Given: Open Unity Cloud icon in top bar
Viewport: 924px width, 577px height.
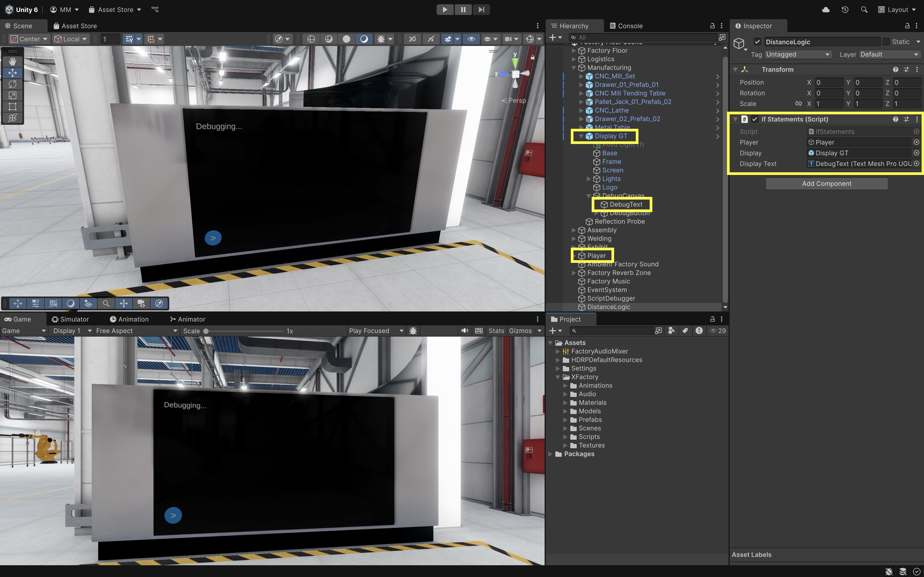Looking at the screenshot, I should pos(826,10).
